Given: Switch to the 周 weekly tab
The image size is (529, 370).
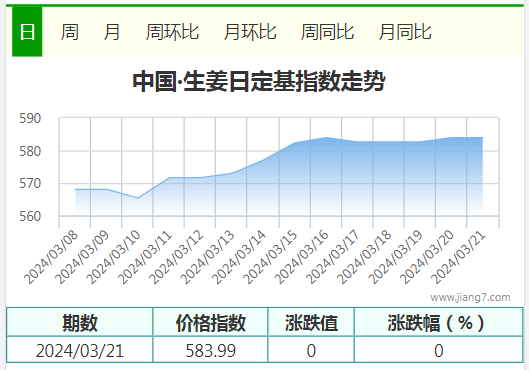Looking at the screenshot, I should pos(70,32).
